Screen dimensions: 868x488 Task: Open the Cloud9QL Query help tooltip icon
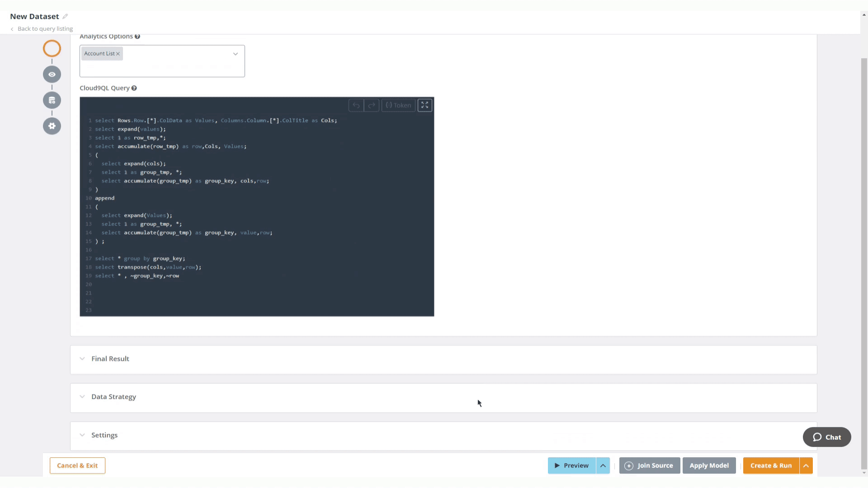[134, 88]
